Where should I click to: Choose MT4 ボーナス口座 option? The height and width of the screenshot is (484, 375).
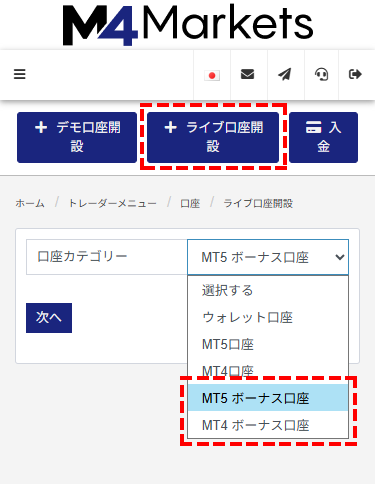[268, 425]
